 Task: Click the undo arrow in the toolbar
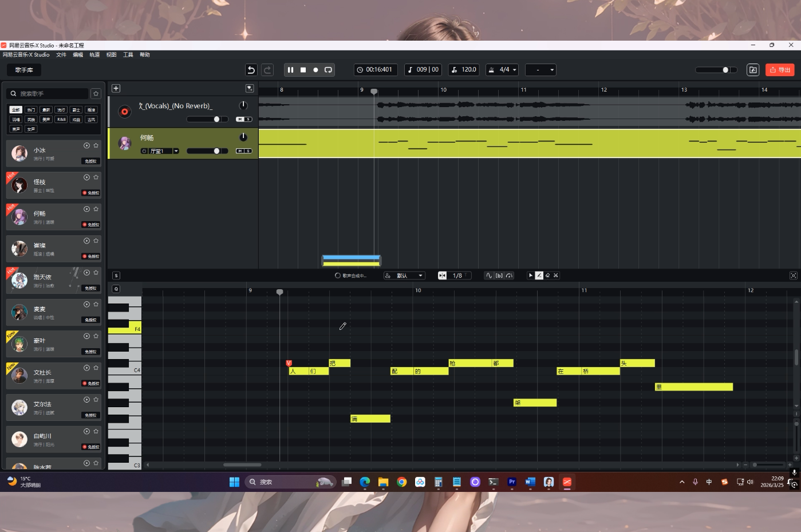point(251,70)
